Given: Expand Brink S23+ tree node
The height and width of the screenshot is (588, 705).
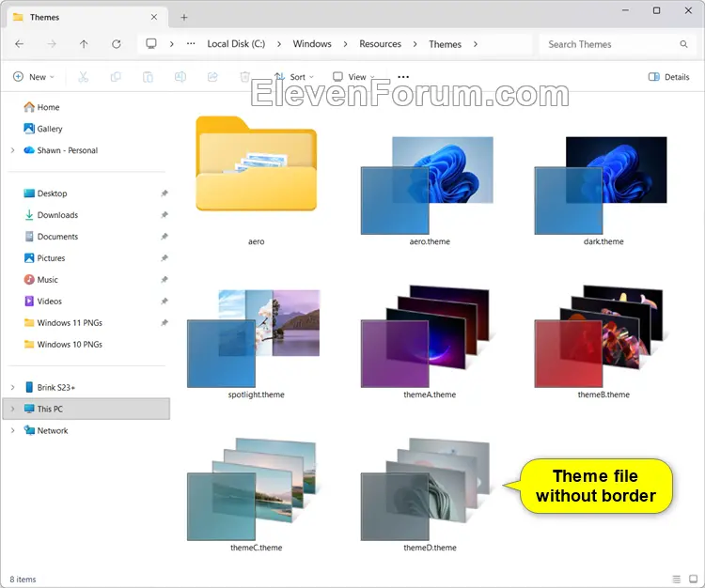Looking at the screenshot, I should click(x=12, y=387).
